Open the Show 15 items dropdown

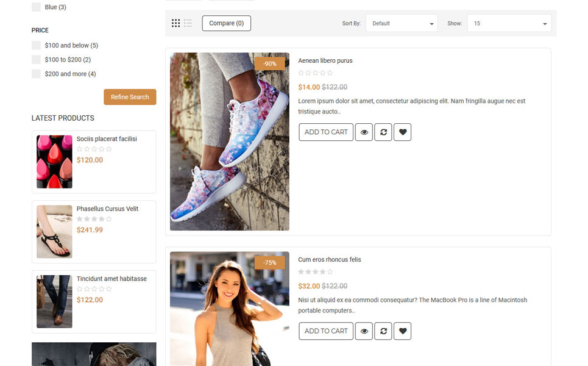pos(509,23)
